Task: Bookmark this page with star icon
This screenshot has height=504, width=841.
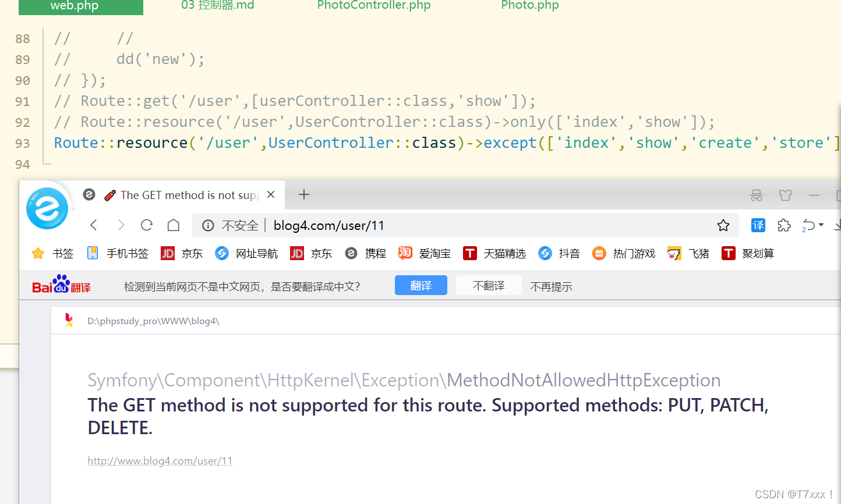Action: [x=723, y=226]
